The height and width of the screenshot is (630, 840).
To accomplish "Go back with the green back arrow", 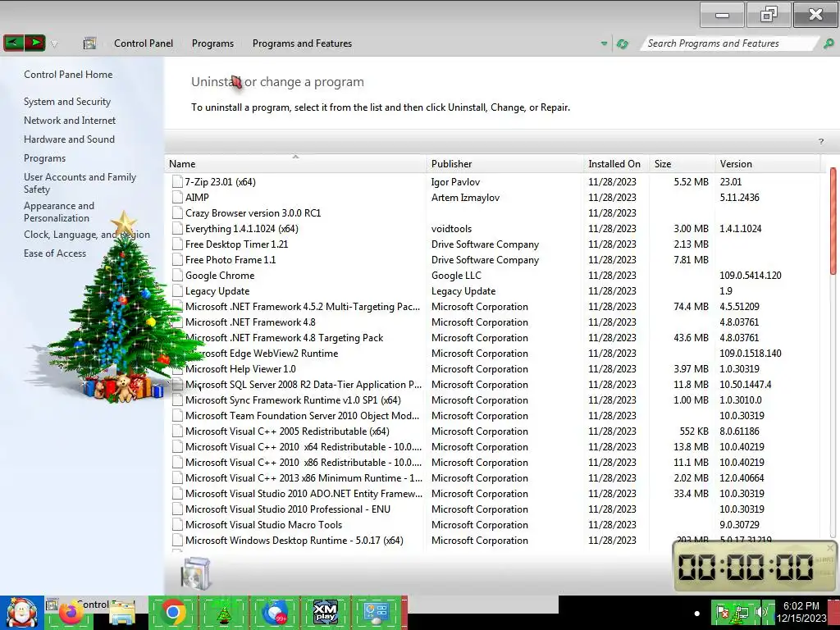I will click(13, 43).
